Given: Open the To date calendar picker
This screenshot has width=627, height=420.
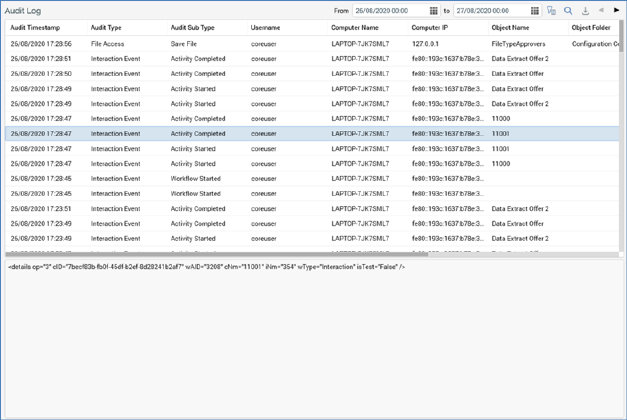Looking at the screenshot, I should [535, 10].
